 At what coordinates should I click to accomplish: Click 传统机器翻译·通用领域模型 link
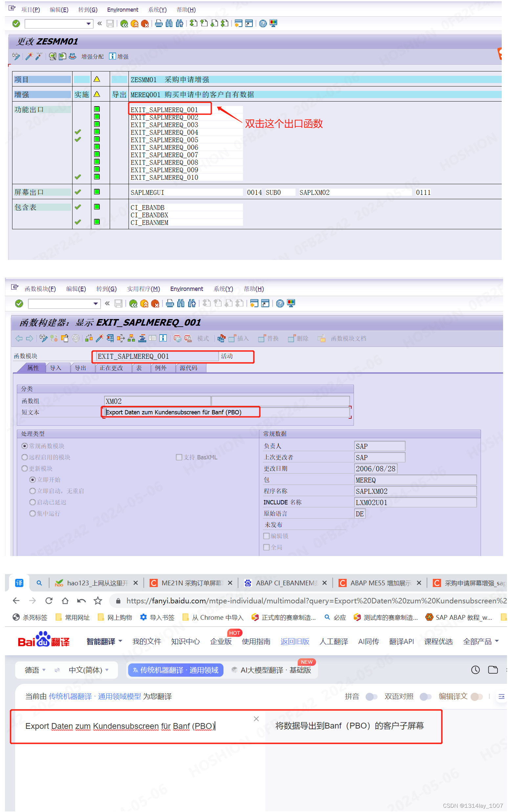pyautogui.click(x=95, y=697)
